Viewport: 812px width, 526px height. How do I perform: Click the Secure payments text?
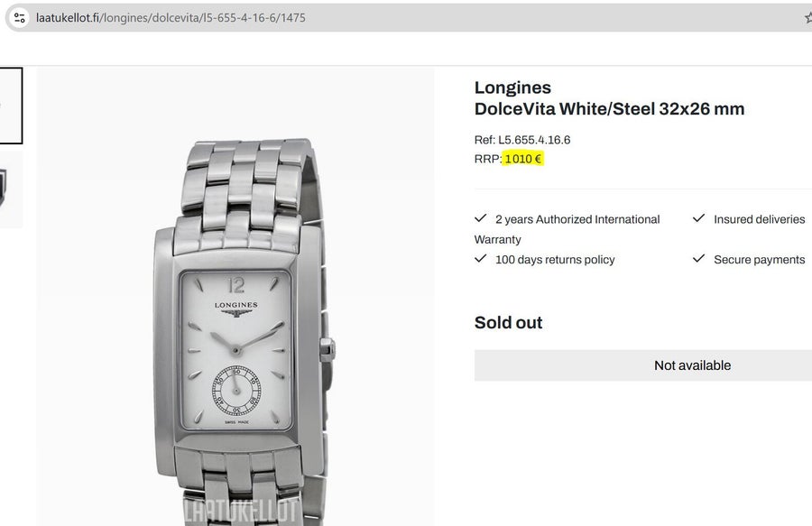[759, 259]
